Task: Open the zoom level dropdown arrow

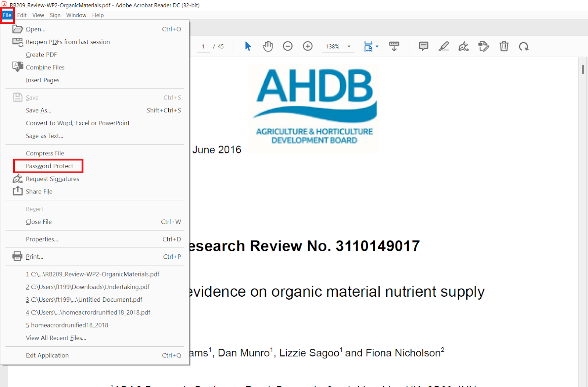Action: coord(349,47)
